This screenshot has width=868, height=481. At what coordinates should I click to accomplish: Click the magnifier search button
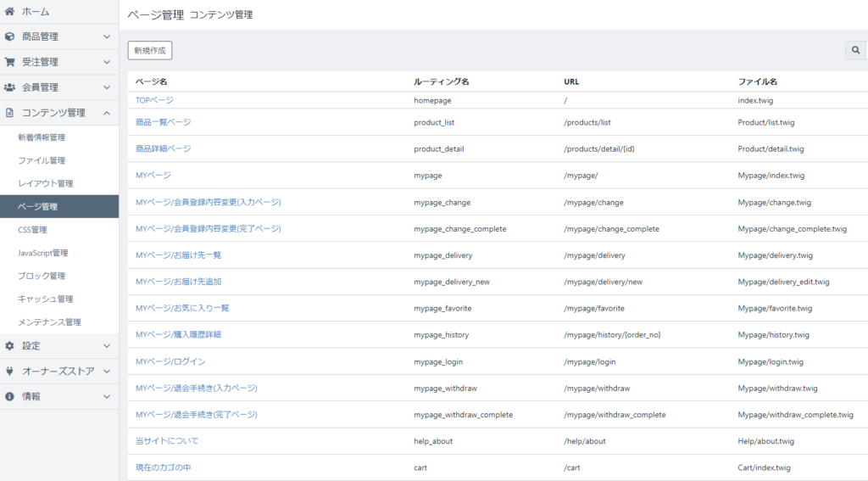click(x=856, y=51)
